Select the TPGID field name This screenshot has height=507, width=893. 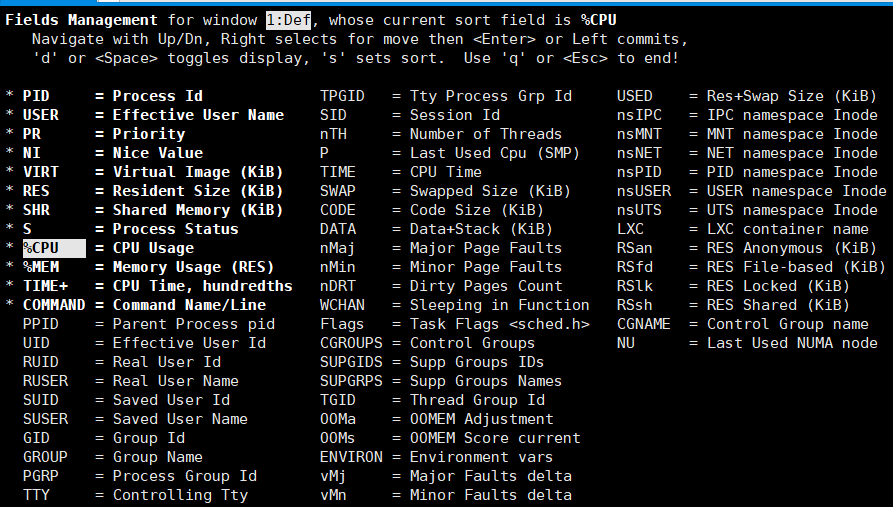click(342, 96)
